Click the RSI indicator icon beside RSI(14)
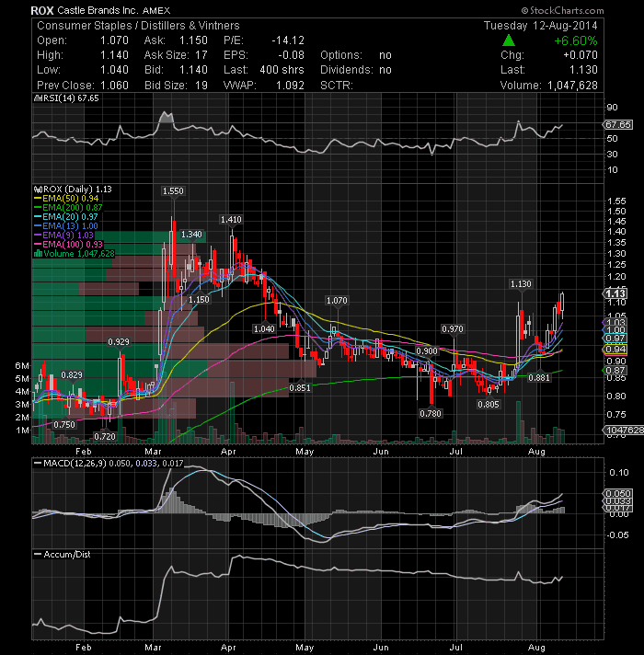 point(38,98)
